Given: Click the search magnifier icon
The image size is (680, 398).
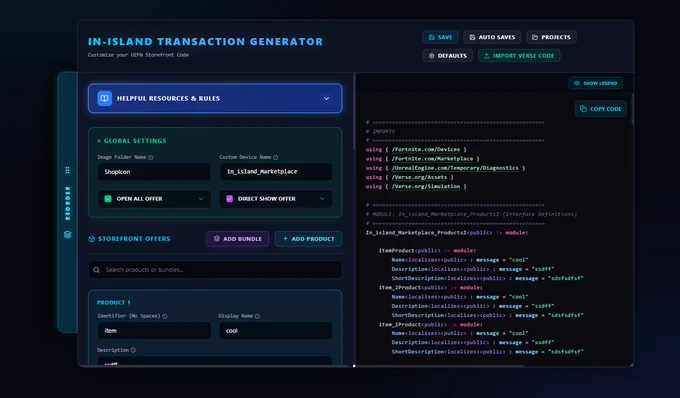Looking at the screenshot, I should click(97, 270).
